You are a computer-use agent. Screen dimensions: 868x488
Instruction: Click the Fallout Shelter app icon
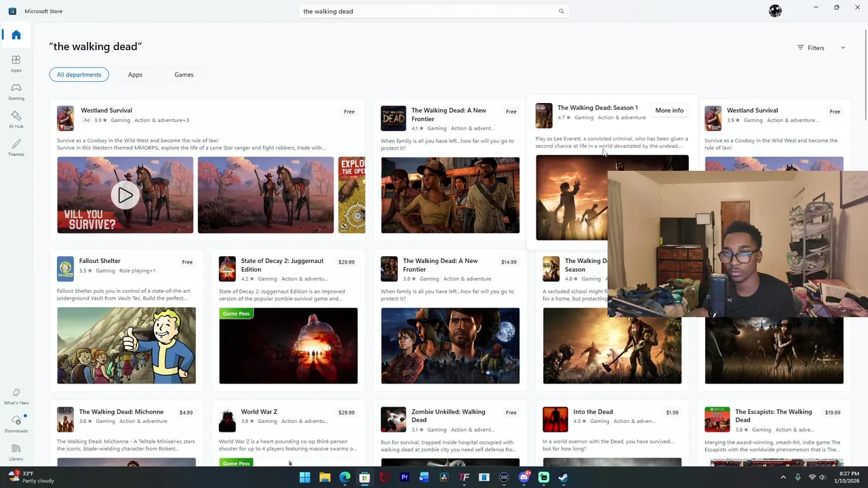pyautogui.click(x=65, y=268)
